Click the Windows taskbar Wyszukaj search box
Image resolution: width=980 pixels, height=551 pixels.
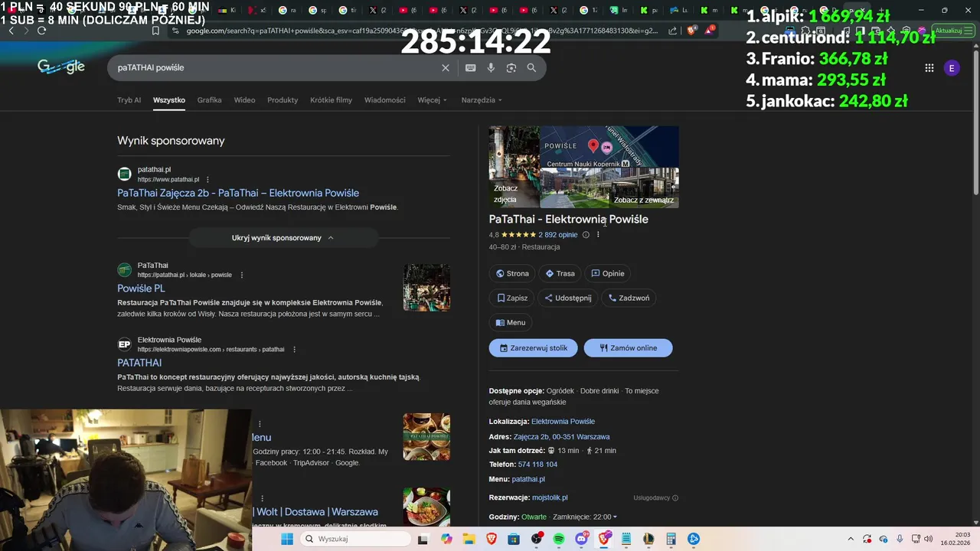coord(356,539)
